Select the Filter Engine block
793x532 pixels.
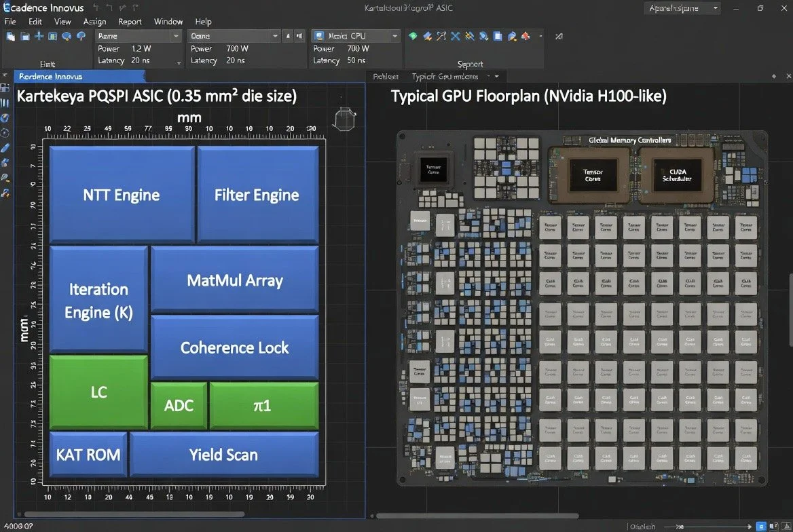(257, 195)
